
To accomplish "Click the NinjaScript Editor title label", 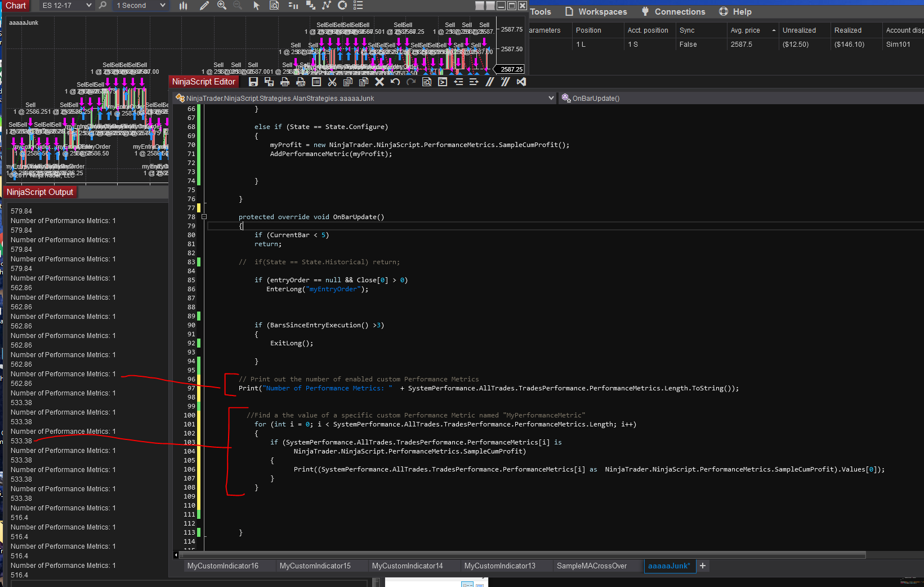I will (x=204, y=82).
